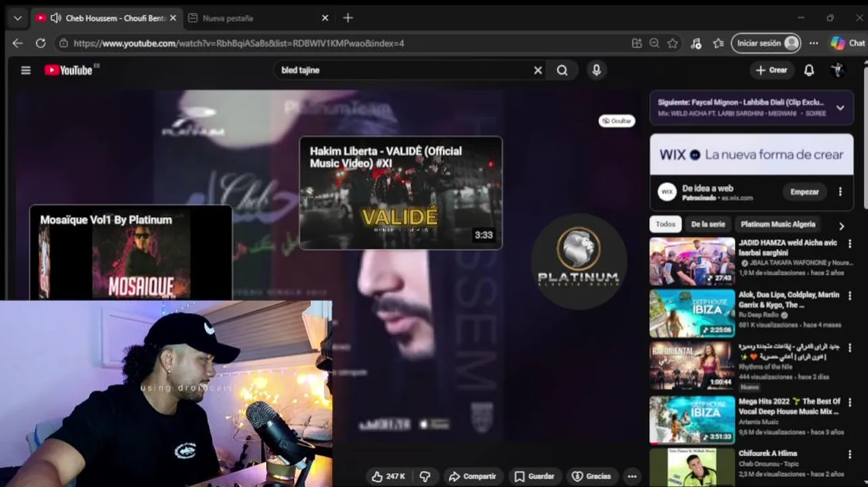Click the magnifier search button
The image size is (868, 487).
click(562, 70)
